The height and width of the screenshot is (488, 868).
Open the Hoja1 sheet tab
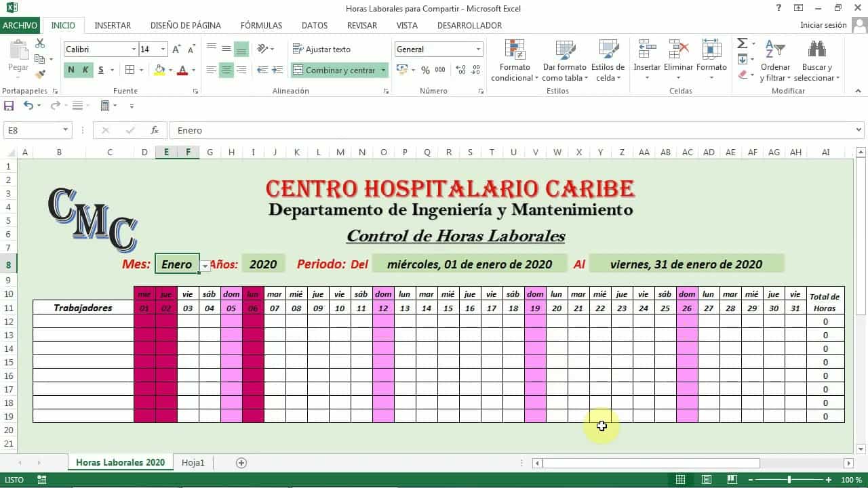193,462
